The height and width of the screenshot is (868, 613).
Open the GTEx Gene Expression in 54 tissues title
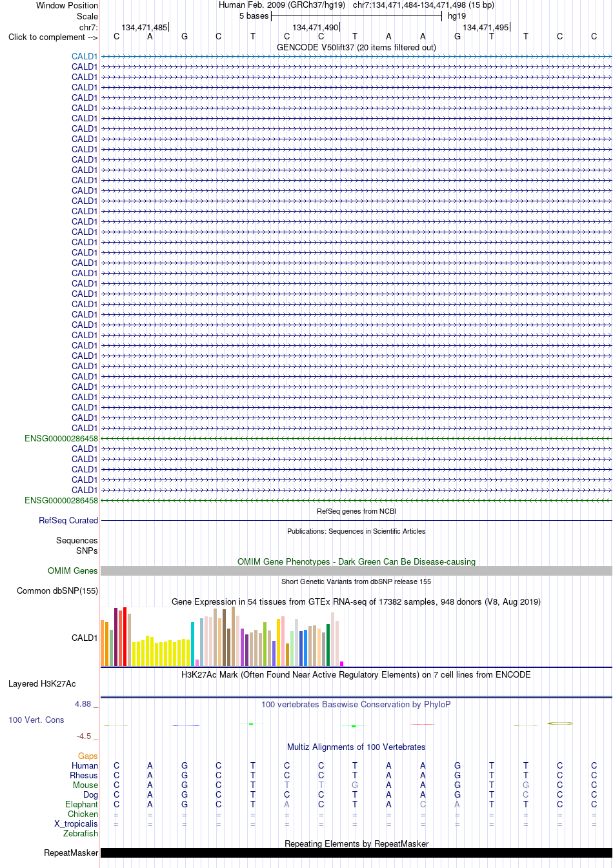pos(356,601)
